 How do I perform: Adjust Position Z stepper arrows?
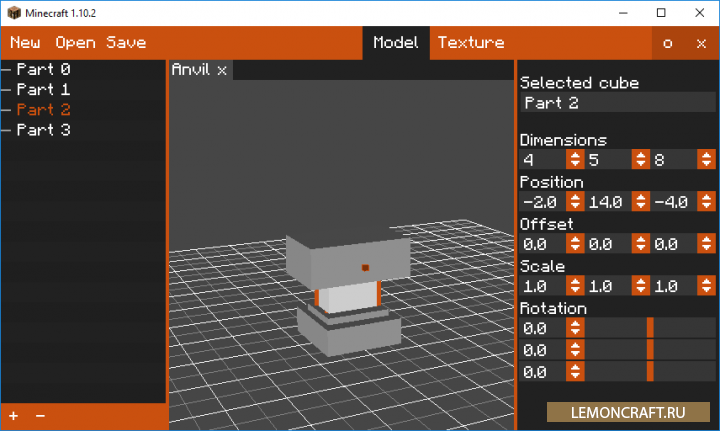(707, 202)
